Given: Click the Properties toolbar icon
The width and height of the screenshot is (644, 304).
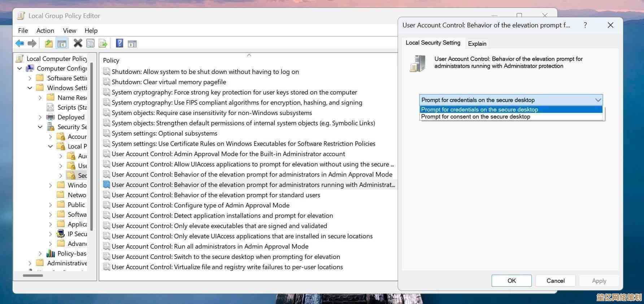Looking at the screenshot, I should pos(90,44).
